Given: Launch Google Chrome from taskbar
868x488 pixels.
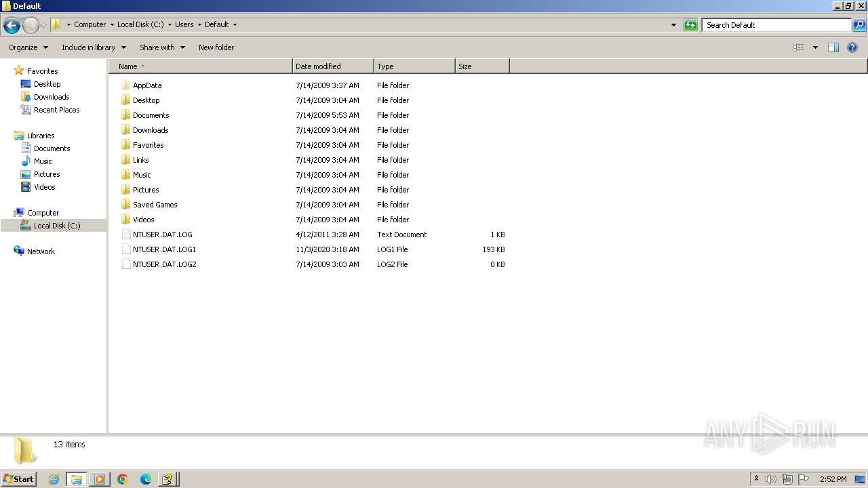Looking at the screenshot, I should tap(123, 479).
